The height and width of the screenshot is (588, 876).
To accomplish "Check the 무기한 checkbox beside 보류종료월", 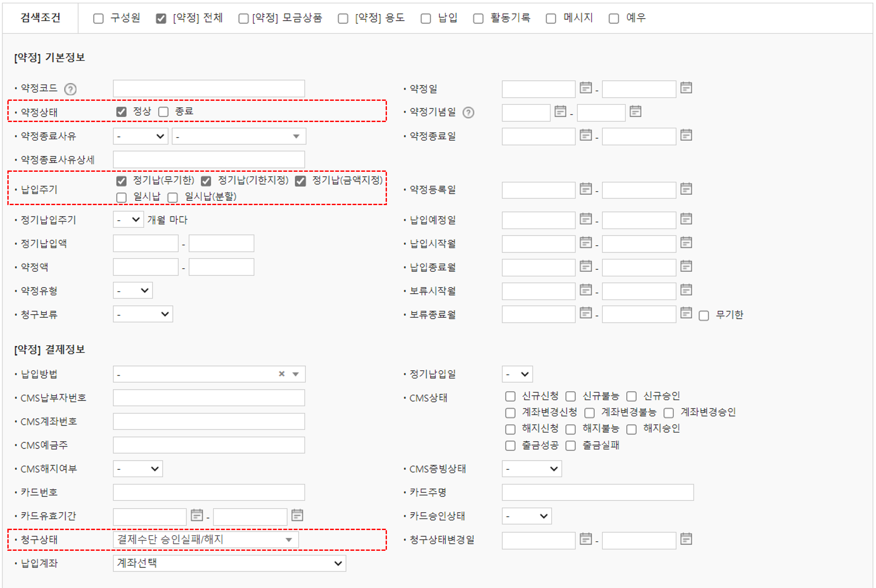I will coord(703,315).
